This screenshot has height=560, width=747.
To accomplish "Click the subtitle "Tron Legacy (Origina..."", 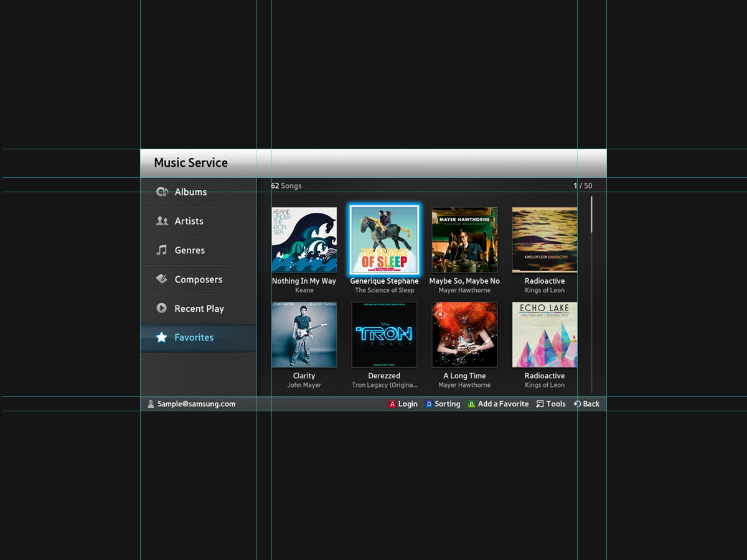I will 384,385.
